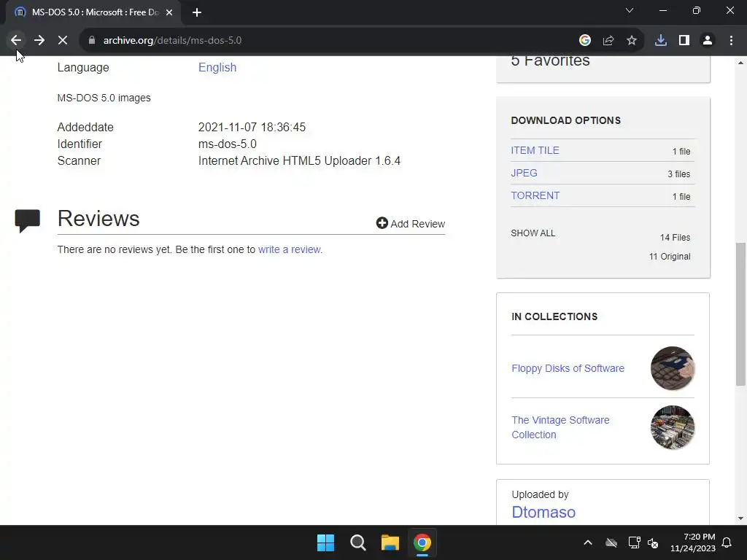Open the network tray icon
The image size is (747, 560).
click(x=634, y=542)
